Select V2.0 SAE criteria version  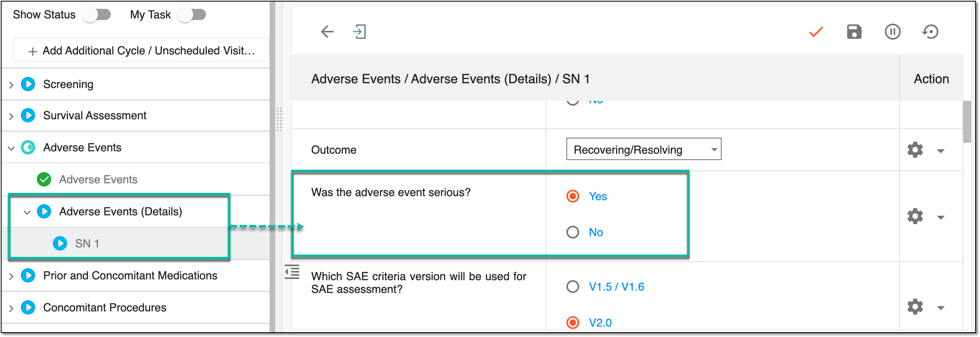click(573, 323)
